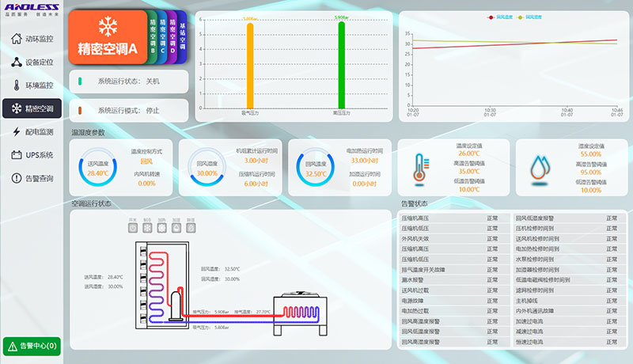Click the thermometer icon in temperature settings card

coord(418,168)
